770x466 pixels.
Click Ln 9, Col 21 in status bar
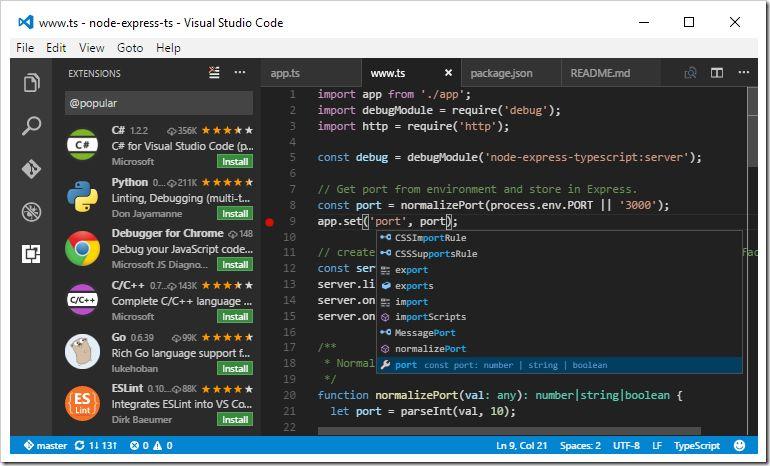click(522, 446)
